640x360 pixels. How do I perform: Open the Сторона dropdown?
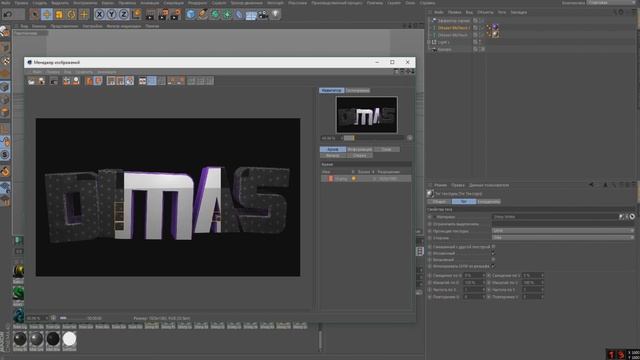(563, 238)
